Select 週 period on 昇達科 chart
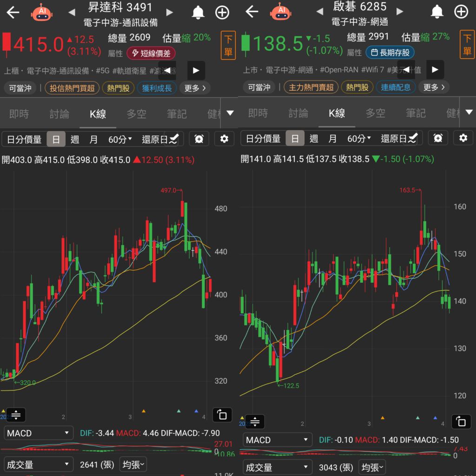This screenshot has height=476, width=476. 75,139
